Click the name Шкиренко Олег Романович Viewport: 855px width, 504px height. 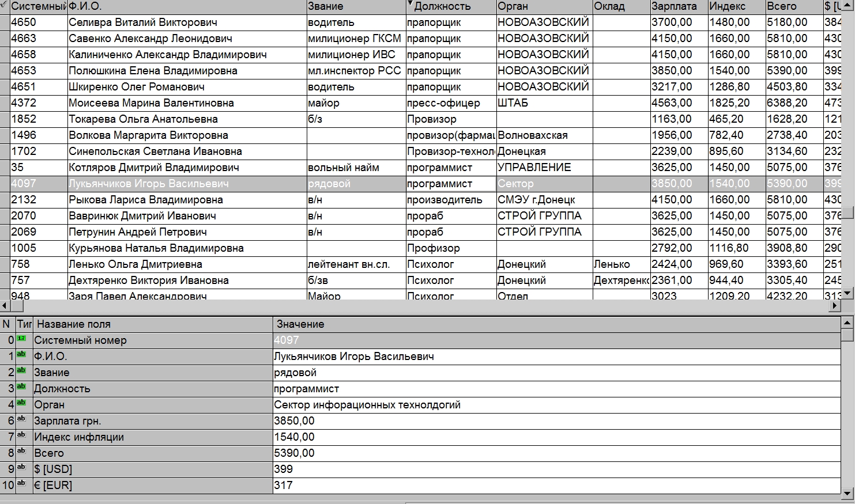(137, 87)
